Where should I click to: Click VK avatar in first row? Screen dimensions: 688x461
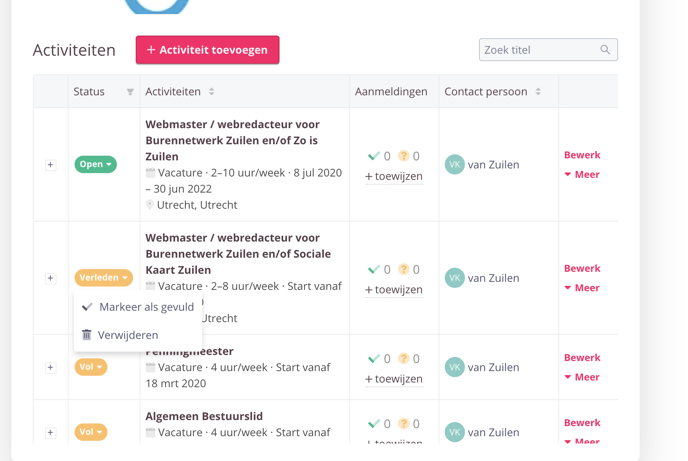454,165
